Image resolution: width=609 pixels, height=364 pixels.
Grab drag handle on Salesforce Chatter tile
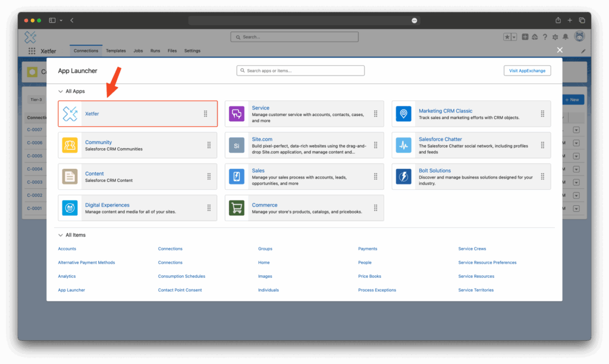point(542,145)
